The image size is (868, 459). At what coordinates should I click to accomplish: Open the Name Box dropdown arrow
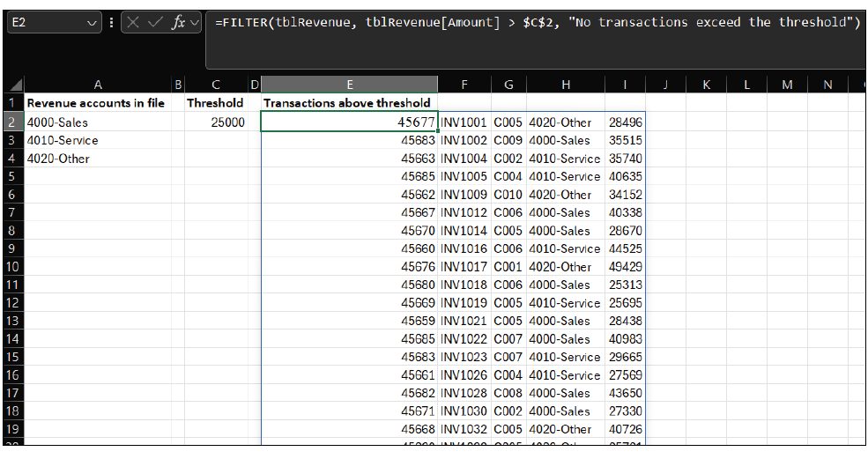click(93, 23)
